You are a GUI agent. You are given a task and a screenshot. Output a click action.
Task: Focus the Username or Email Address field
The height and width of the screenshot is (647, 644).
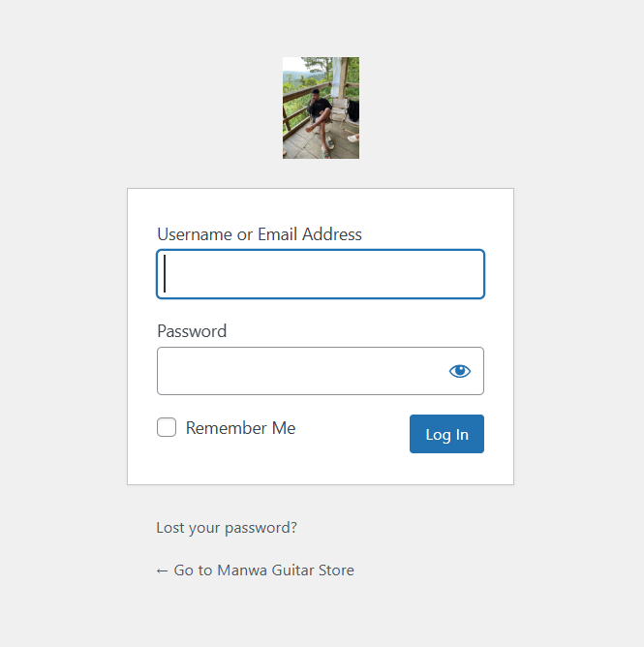tap(321, 274)
